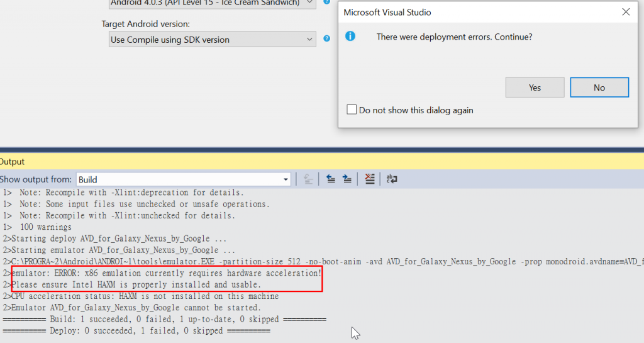The image size is (644, 343).
Task: Close the Microsoft Visual Studio dialog
Action: pyautogui.click(x=626, y=12)
